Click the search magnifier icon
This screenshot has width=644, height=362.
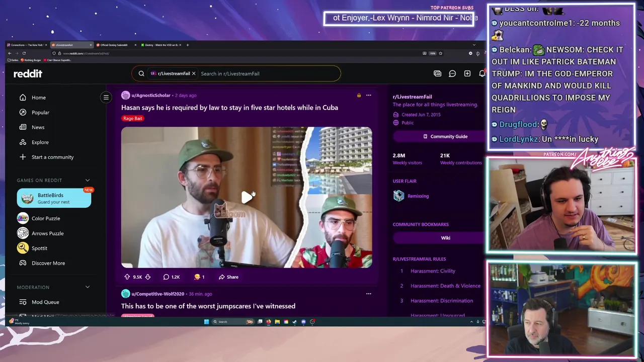pos(141,73)
